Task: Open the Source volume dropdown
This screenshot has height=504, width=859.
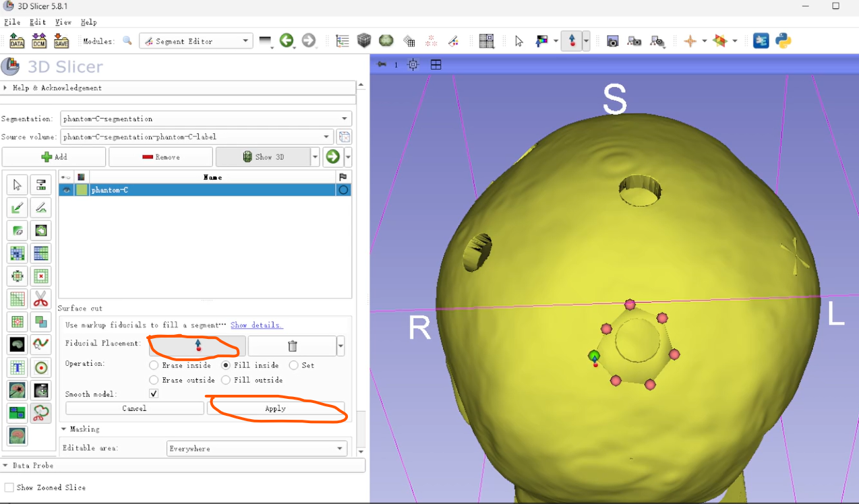Action: click(197, 137)
